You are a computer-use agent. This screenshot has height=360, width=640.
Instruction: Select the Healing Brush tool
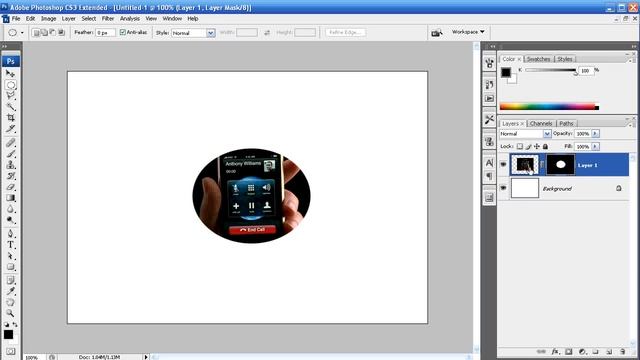tap(11, 143)
